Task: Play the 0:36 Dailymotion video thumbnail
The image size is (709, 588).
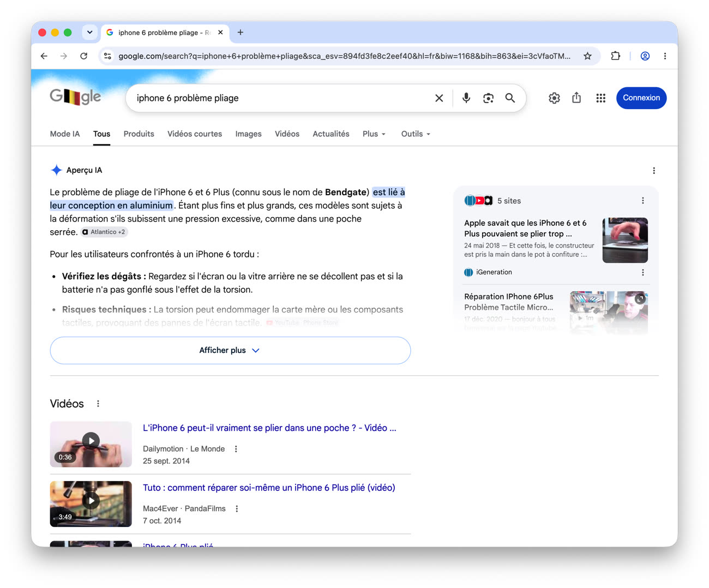Action: [91, 444]
